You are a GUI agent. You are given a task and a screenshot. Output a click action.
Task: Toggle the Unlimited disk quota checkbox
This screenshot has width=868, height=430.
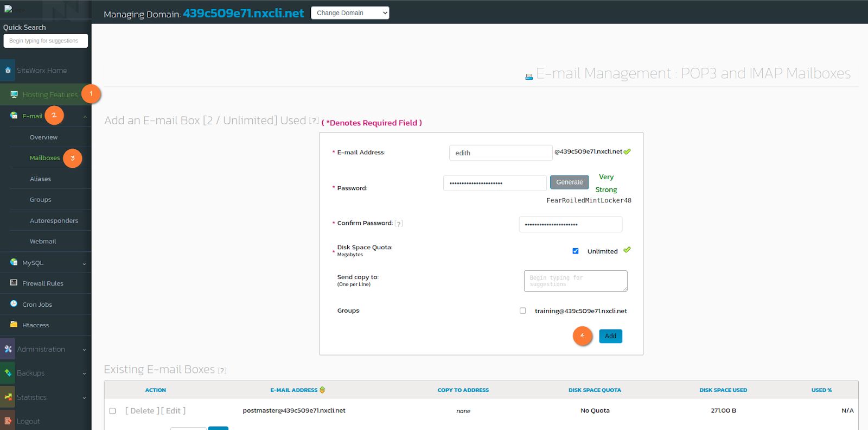(x=576, y=251)
